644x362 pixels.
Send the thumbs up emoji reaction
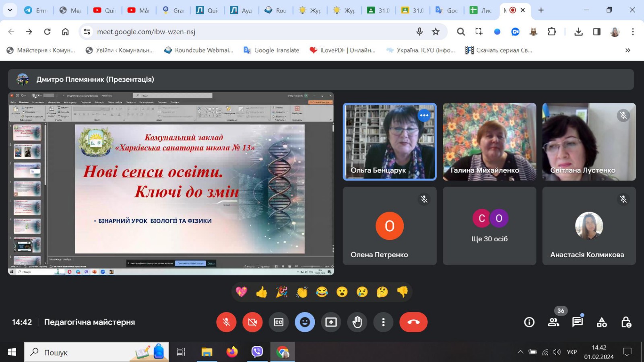click(262, 292)
